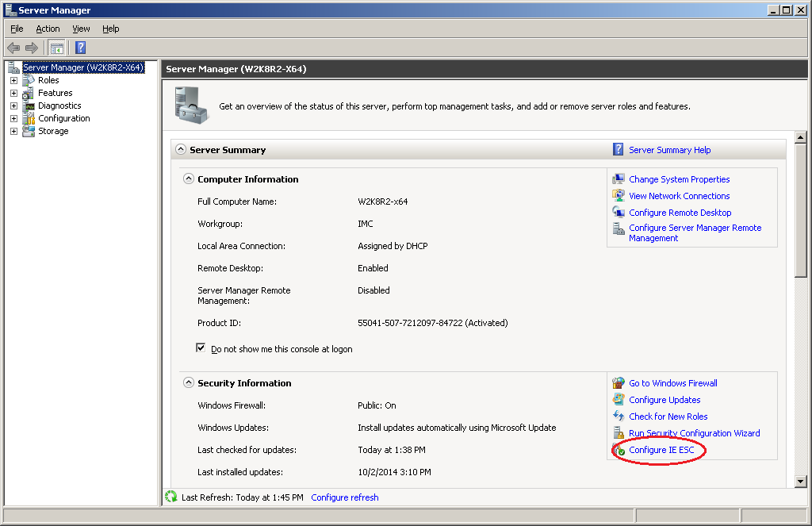Collapse the Security Information section
Screen dimensions: 812x526
pos(189,383)
